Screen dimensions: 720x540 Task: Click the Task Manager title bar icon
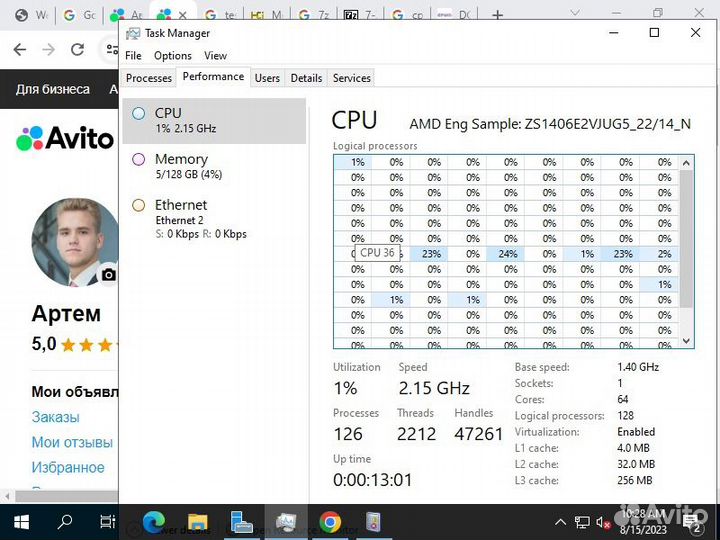(133, 34)
